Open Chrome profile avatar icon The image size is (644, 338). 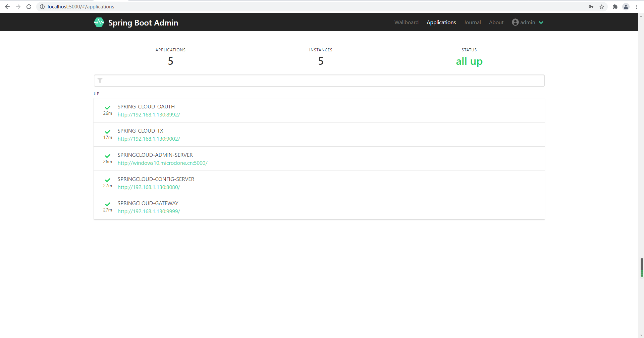click(x=626, y=7)
